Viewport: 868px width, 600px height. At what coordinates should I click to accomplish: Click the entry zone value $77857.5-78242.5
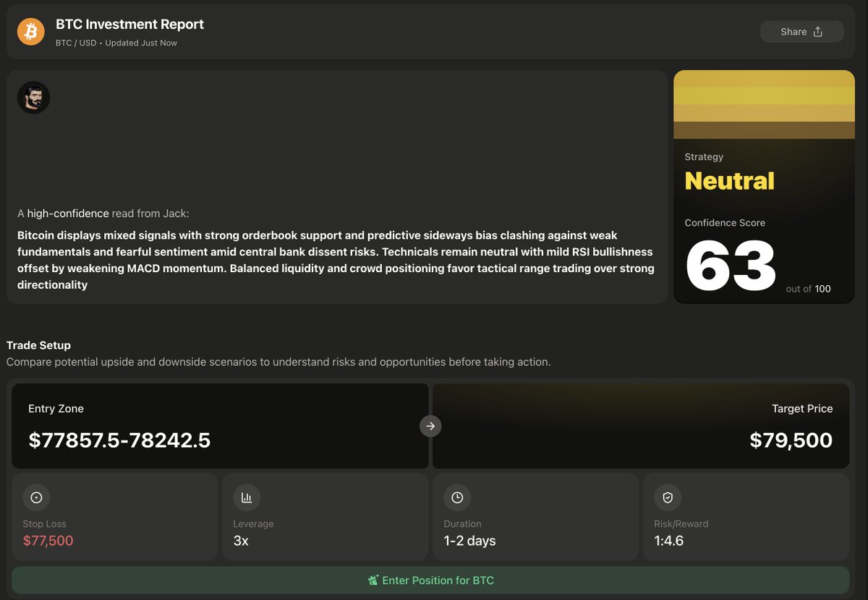[x=119, y=440]
